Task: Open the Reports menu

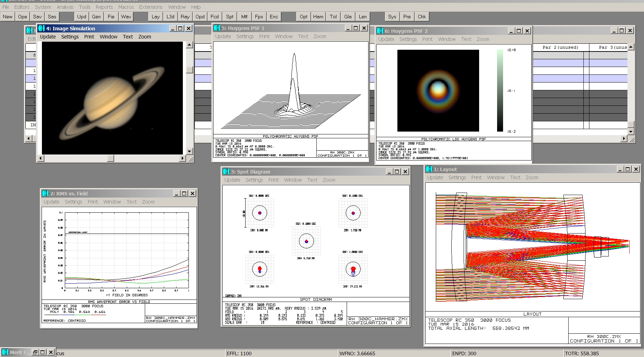Action: coord(104,7)
